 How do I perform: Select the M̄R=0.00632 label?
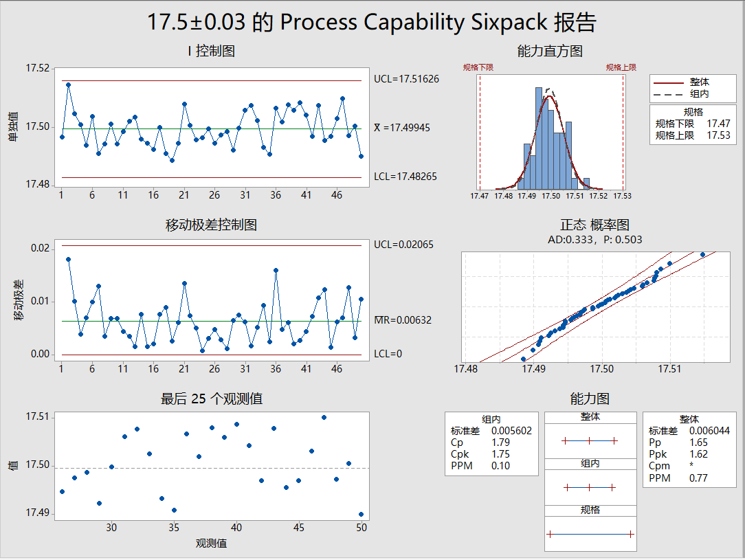tap(403, 320)
